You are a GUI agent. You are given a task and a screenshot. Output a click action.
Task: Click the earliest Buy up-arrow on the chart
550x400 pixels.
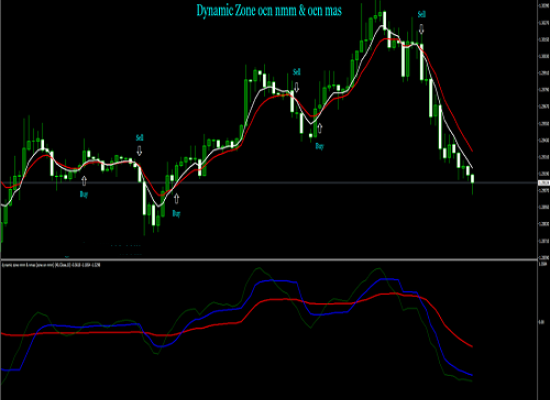(x=84, y=181)
